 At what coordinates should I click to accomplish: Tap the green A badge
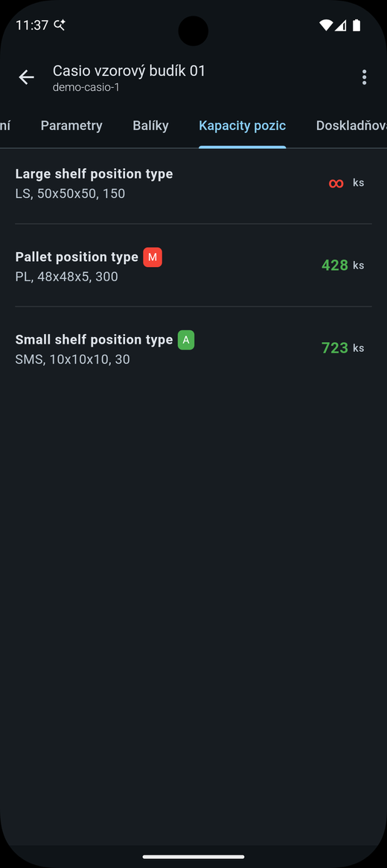tap(186, 340)
